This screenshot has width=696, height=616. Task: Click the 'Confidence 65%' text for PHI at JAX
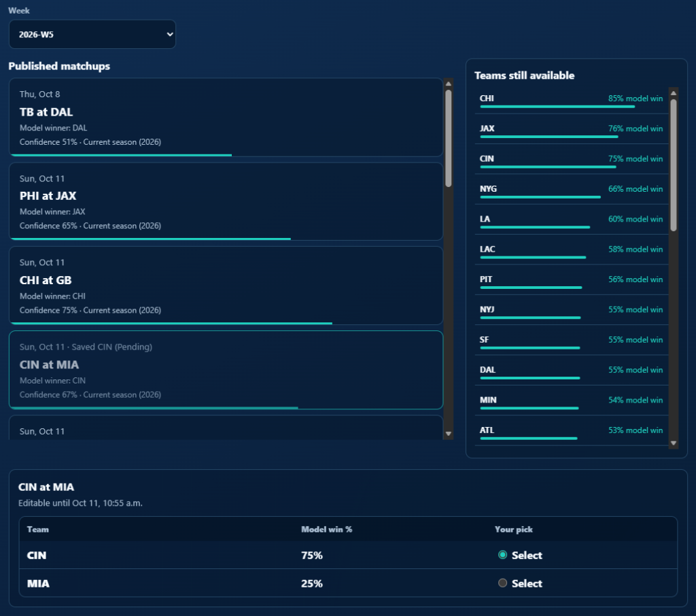tap(48, 226)
